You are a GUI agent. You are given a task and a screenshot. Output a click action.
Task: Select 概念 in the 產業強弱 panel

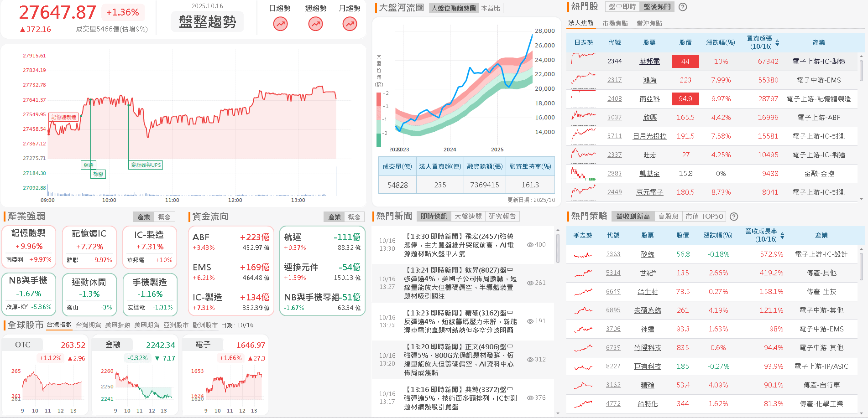[x=164, y=217]
